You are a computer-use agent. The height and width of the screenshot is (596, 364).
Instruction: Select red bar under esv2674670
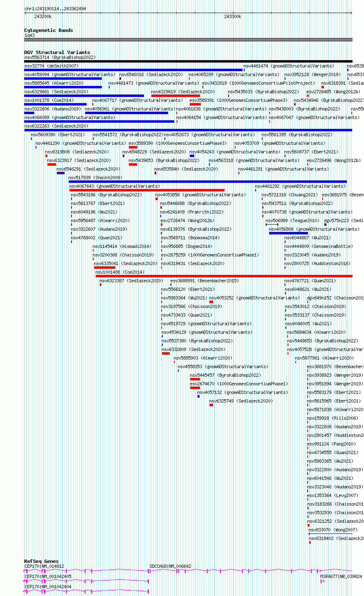click(x=195, y=388)
